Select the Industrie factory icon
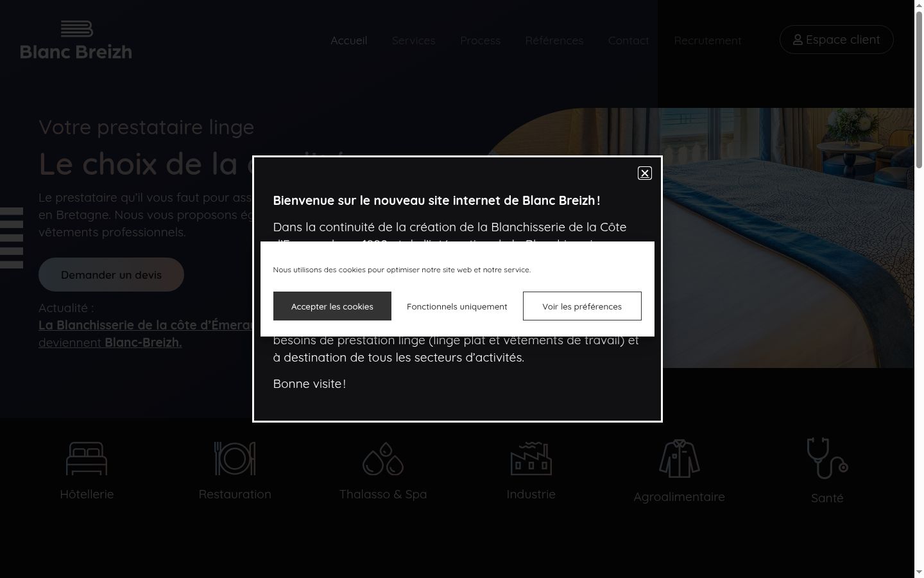Viewport: 924px width, 578px height. (x=531, y=458)
